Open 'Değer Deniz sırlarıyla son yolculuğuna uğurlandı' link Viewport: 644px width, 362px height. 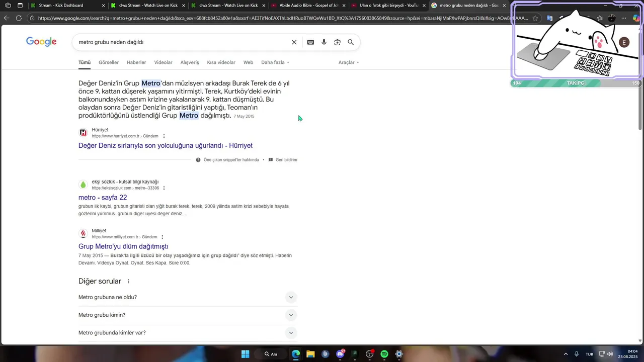pos(166,145)
